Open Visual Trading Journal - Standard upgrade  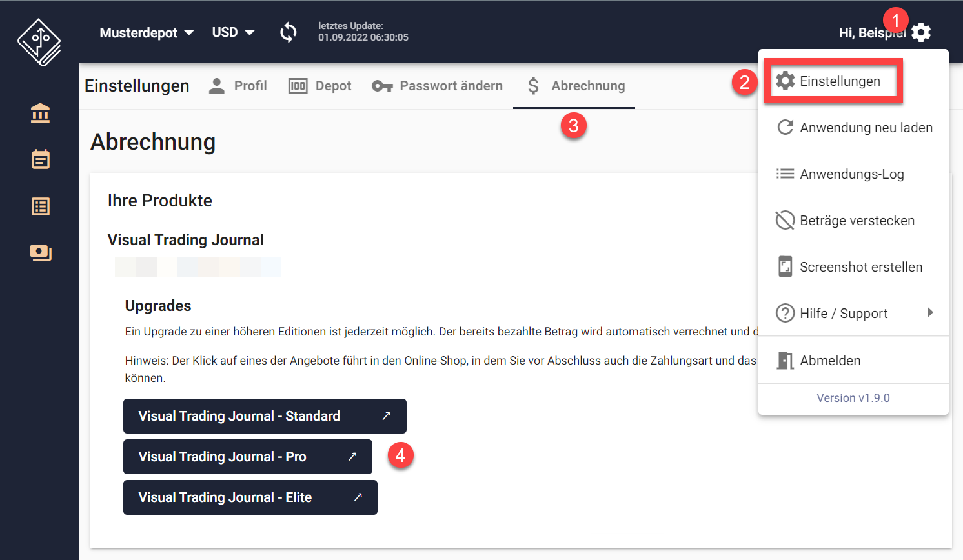coord(265,416)
